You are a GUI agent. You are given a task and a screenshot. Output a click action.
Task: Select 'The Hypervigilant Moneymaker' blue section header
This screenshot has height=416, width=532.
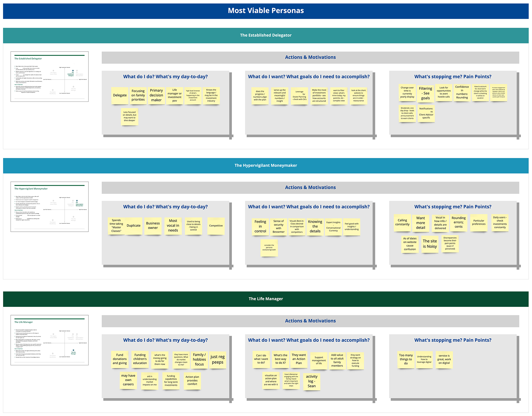(266, 165)
